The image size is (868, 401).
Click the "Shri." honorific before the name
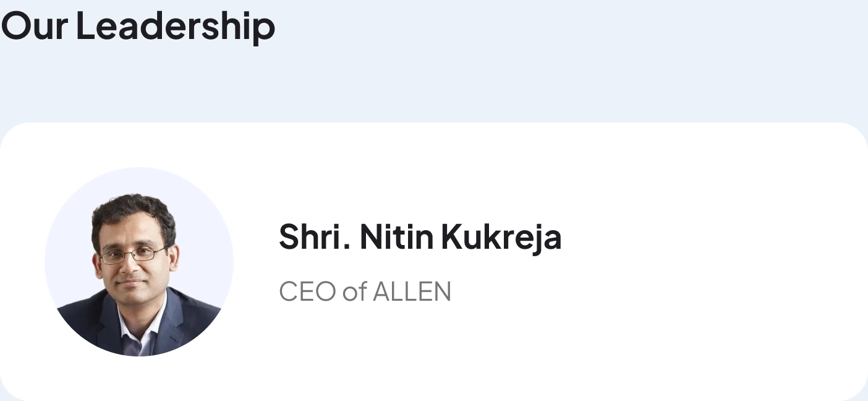[315, 237]
